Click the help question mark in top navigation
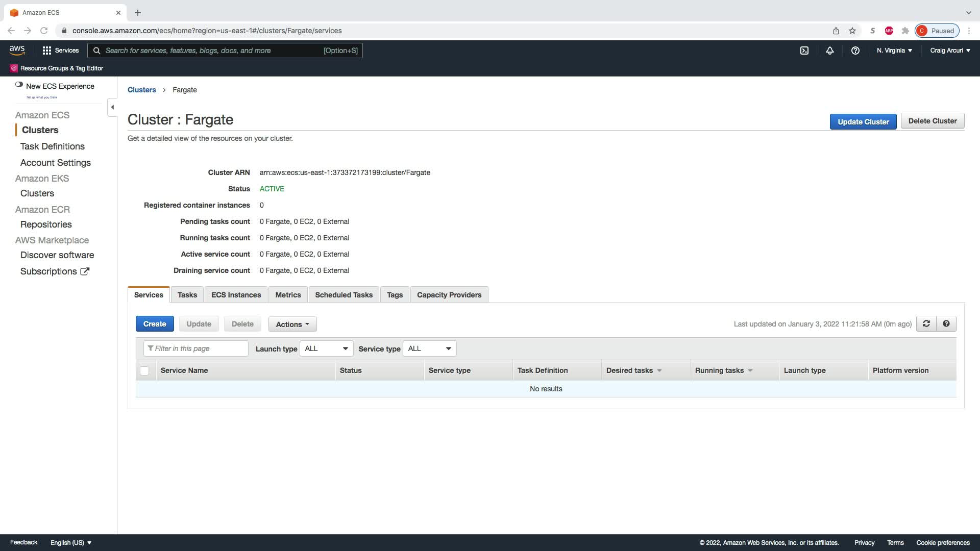 click(x=855, y=51)
